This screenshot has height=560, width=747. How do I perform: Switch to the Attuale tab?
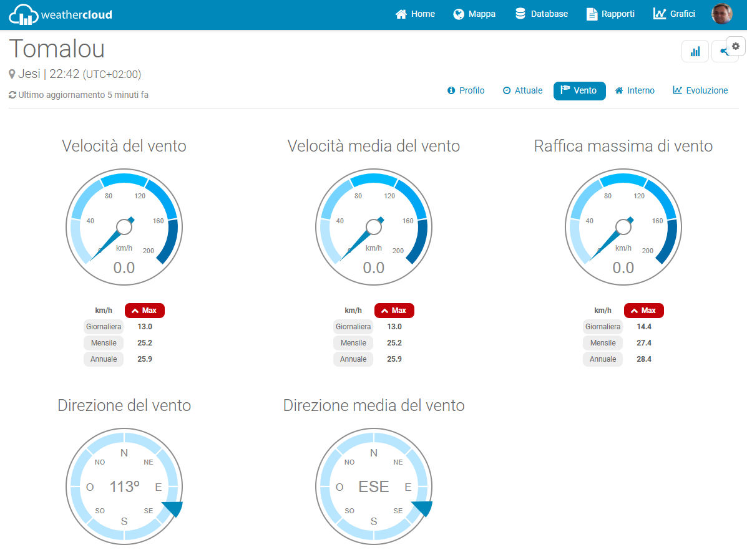point(522,90)
